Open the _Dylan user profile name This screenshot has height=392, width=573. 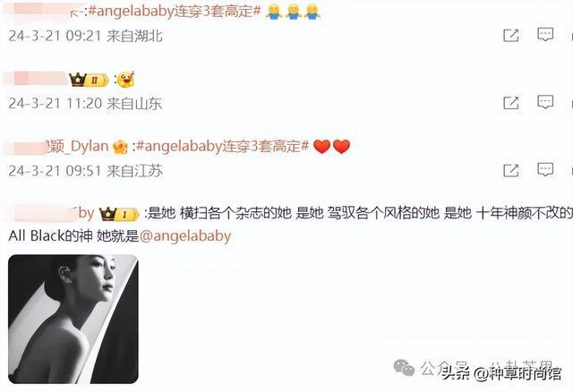77,146
